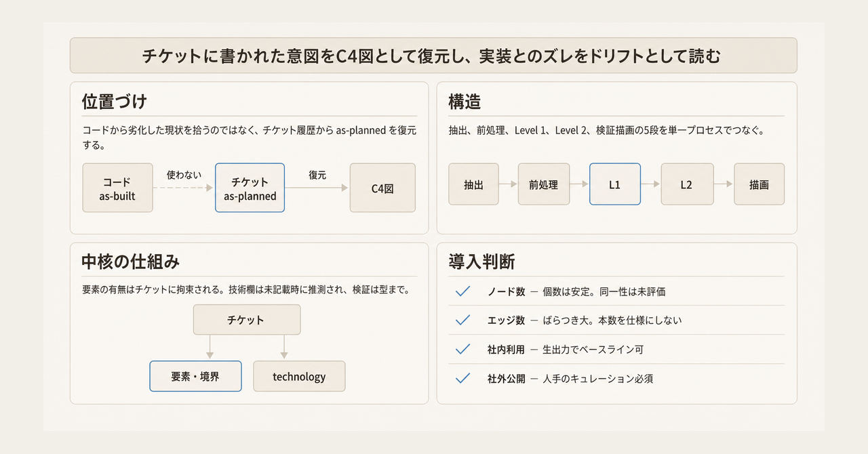Click the 抽出 pipeline box
Image resolution: width=868 pixels, height=454 pixels.
point(473,184)
